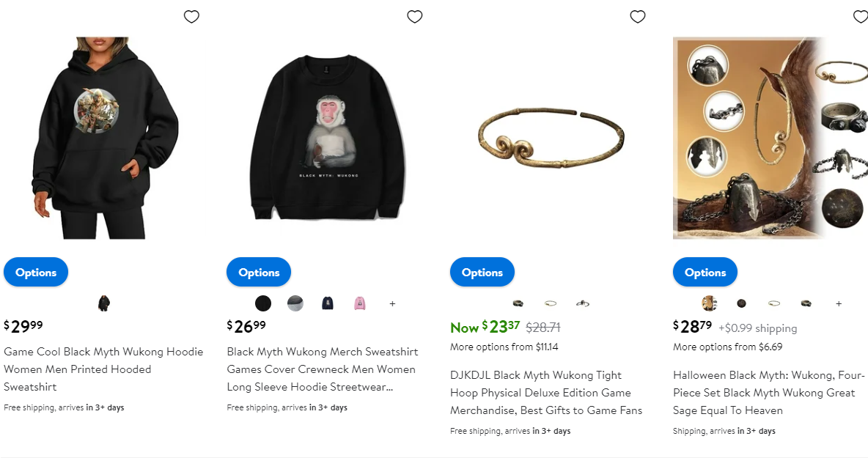Image resolution: width=868 pixels, height=458 pixels.
Task: Open Options for DJKDJL Tight Hoop
Action: tap(482, 272)
